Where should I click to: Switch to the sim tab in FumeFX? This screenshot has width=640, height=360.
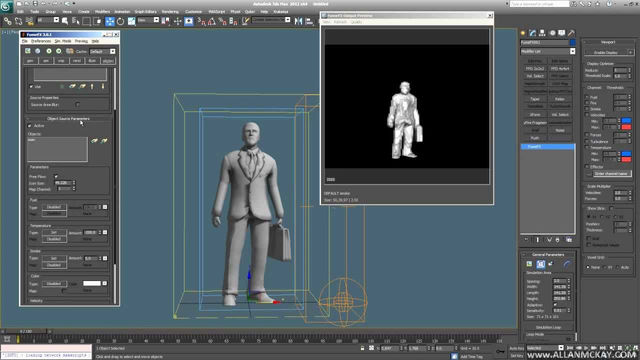[x=46, y=61]
